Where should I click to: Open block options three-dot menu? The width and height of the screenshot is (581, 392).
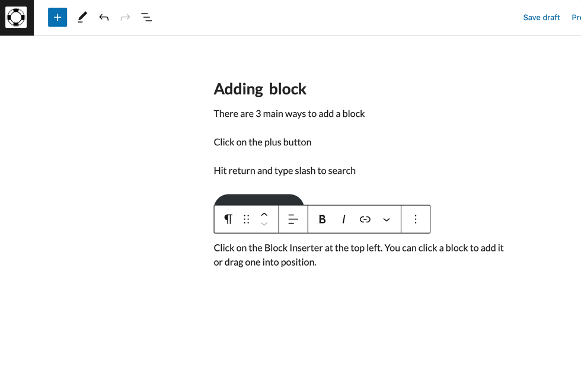pyautogui.click(x=416, y=219)
